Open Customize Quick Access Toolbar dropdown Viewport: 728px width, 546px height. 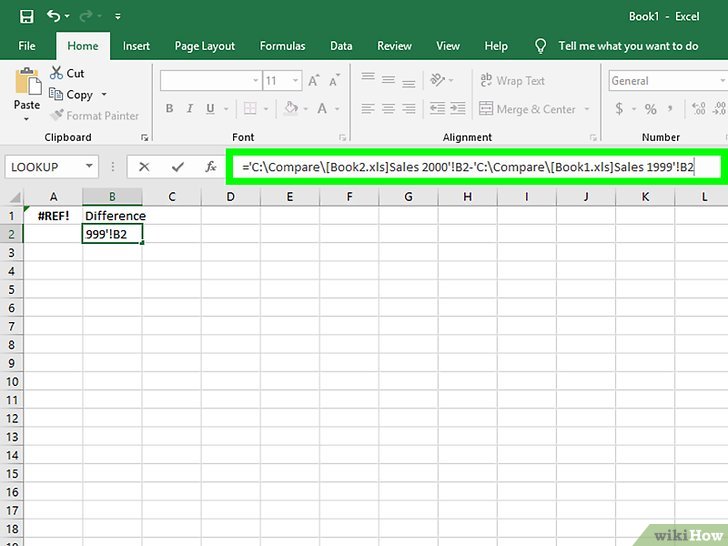118,16
